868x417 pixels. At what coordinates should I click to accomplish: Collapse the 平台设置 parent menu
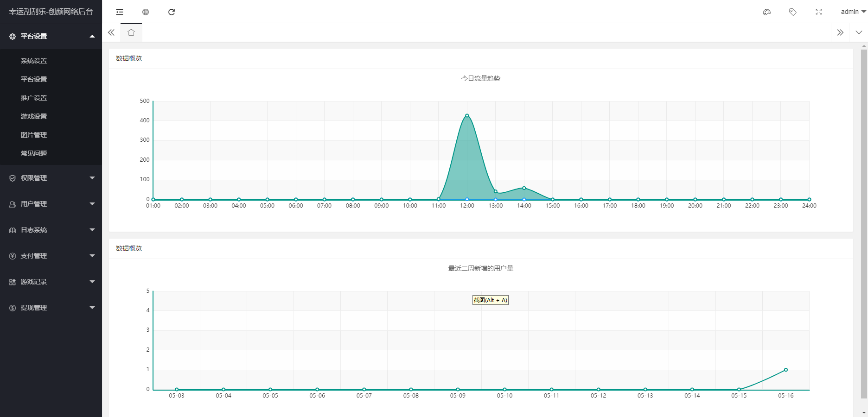coord(51,36)
